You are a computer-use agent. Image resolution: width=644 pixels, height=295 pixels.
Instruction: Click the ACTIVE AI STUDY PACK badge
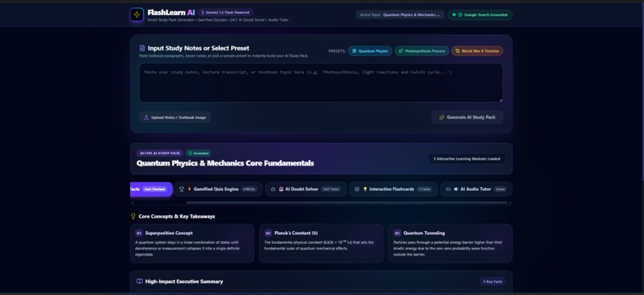pyautogui.click(x=160, y=153)
